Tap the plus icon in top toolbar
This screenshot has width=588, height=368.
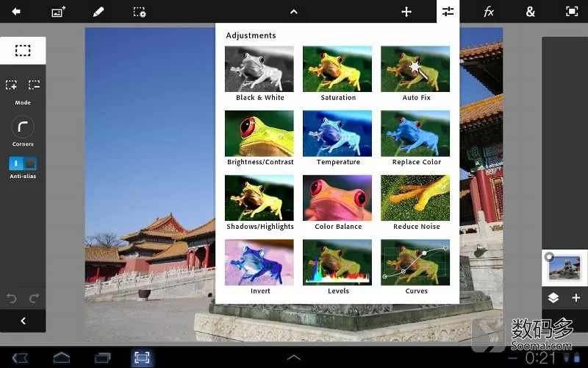406,12
